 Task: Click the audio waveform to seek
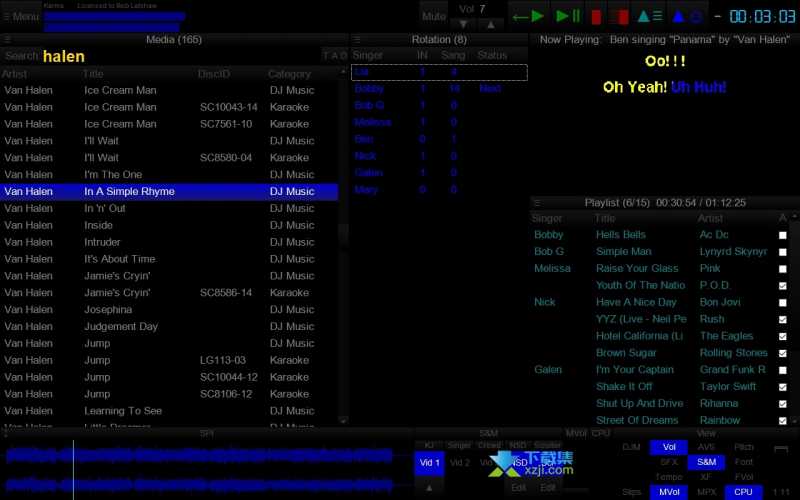point(199,469)
